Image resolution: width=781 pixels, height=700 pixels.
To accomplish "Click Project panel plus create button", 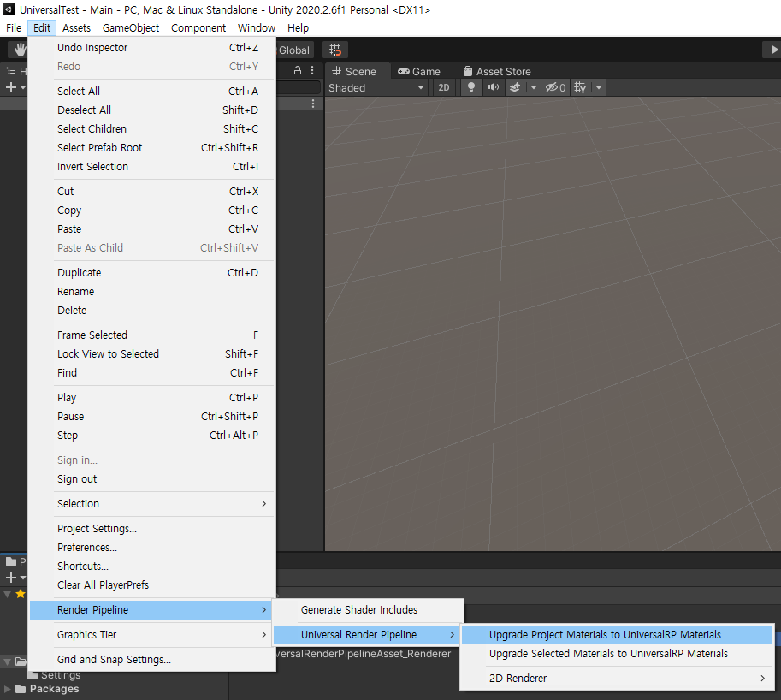I will tap(15, 578).
